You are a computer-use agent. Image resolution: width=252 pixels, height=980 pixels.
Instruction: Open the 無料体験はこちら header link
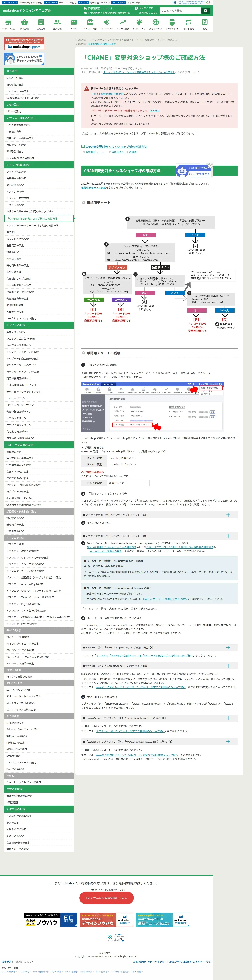[148, 13]
